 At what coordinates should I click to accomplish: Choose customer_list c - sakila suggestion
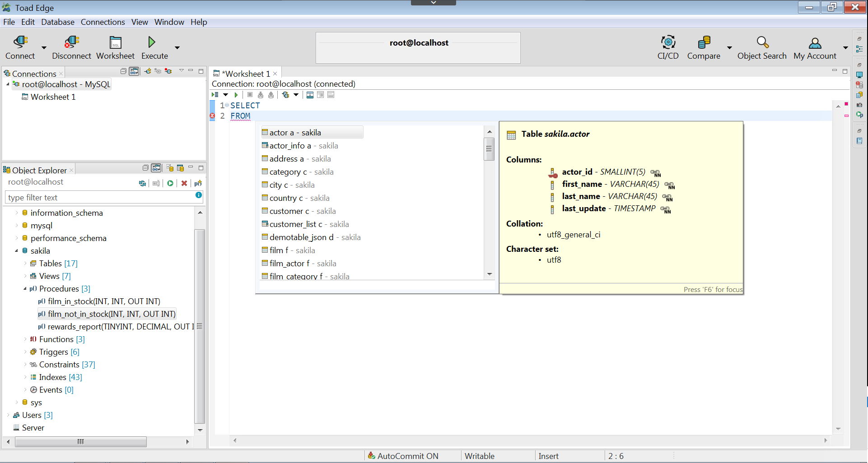[305, 224]
